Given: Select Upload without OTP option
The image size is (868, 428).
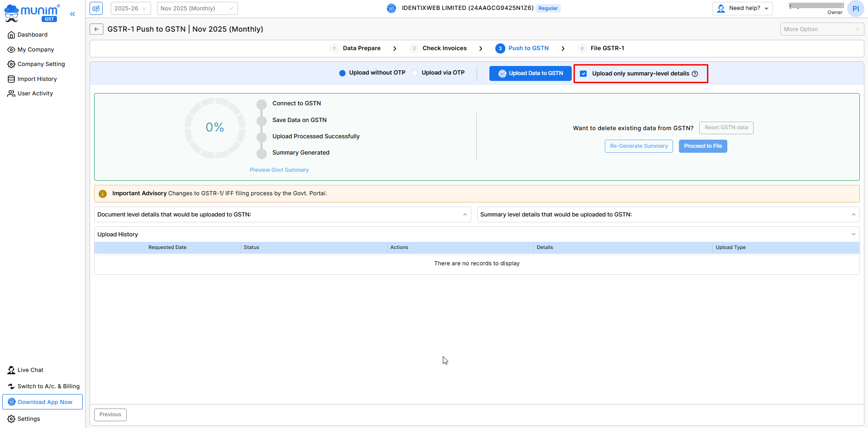Looking at the screenshot, I should point(342,73).
